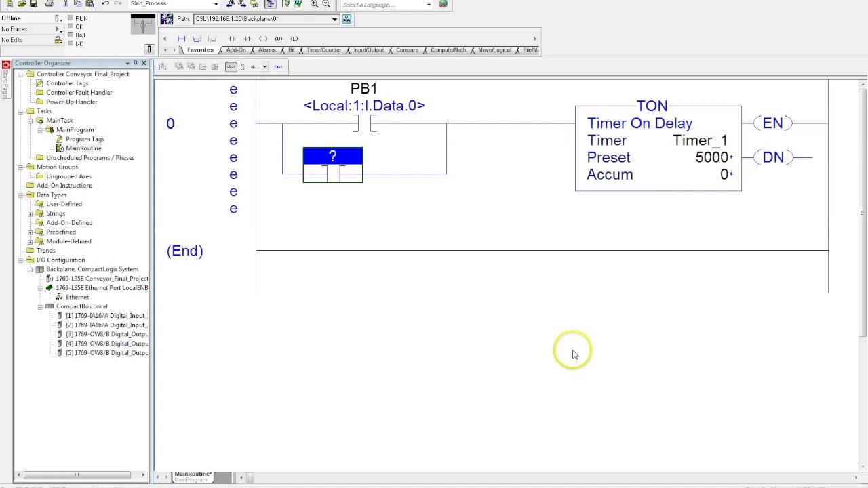The width and height of the screenshot is (868, 488).
Task: Click the Save toolbar icon
Action: (x=33, y=4)
